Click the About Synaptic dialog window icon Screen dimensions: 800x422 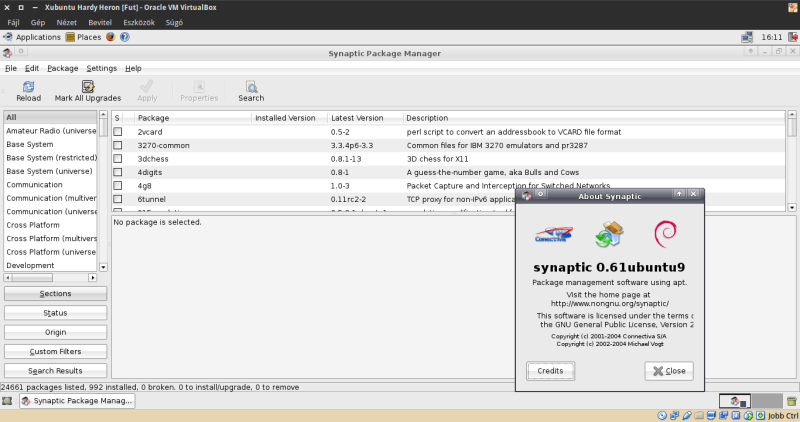527,194
